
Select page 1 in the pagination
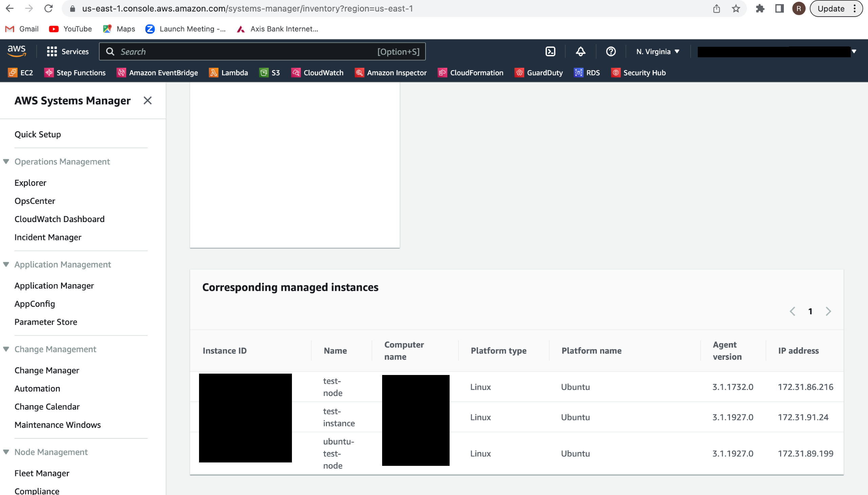tap(810, 312)
